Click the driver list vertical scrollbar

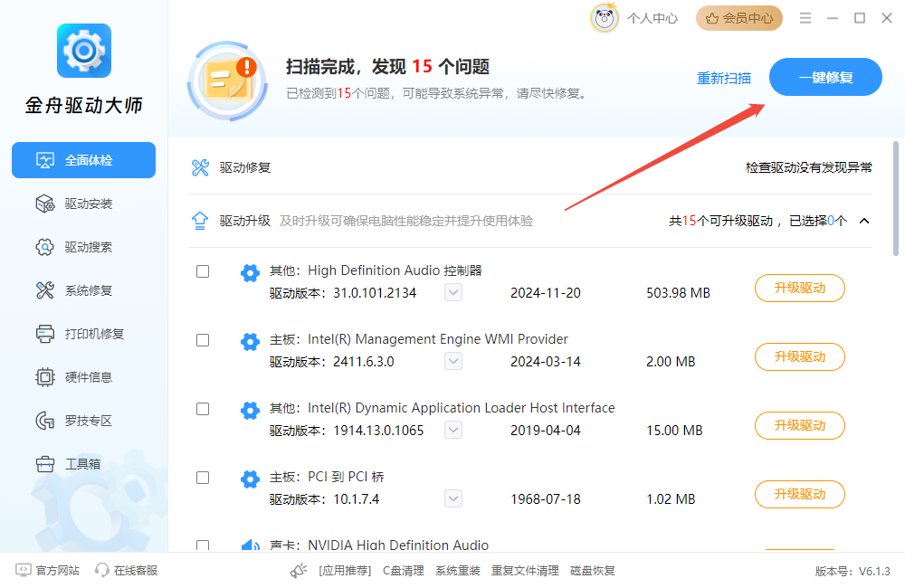[x=896, y=198]
